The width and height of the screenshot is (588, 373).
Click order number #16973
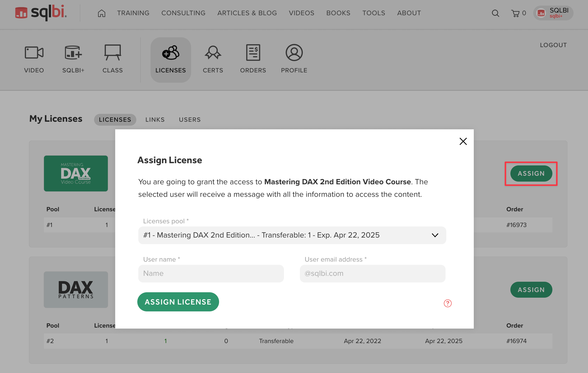pos(516,225)
